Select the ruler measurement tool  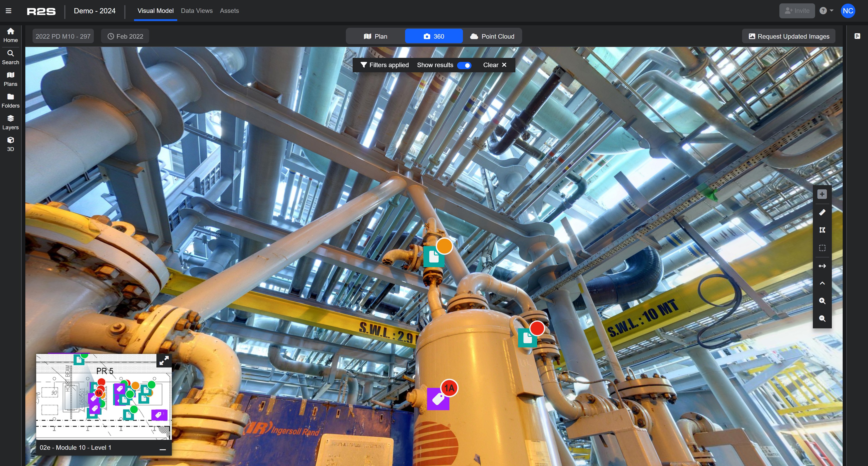click(x=822, y=212)
